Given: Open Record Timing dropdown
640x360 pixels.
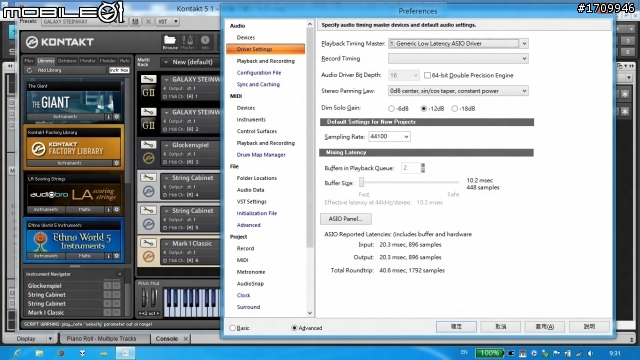Looking at the screenshot, I should click(524, 59).
